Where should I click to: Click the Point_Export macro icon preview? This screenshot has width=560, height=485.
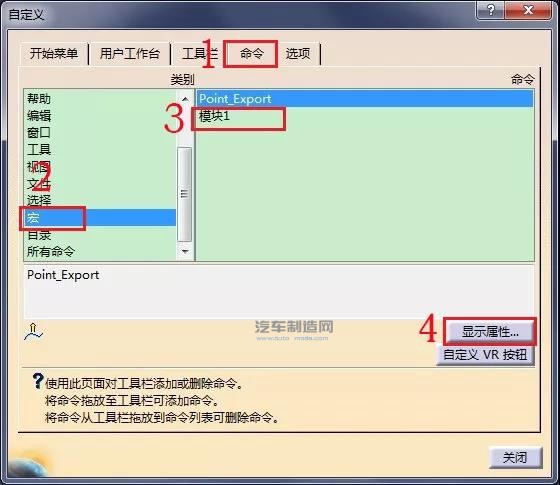tap(33, 332)
